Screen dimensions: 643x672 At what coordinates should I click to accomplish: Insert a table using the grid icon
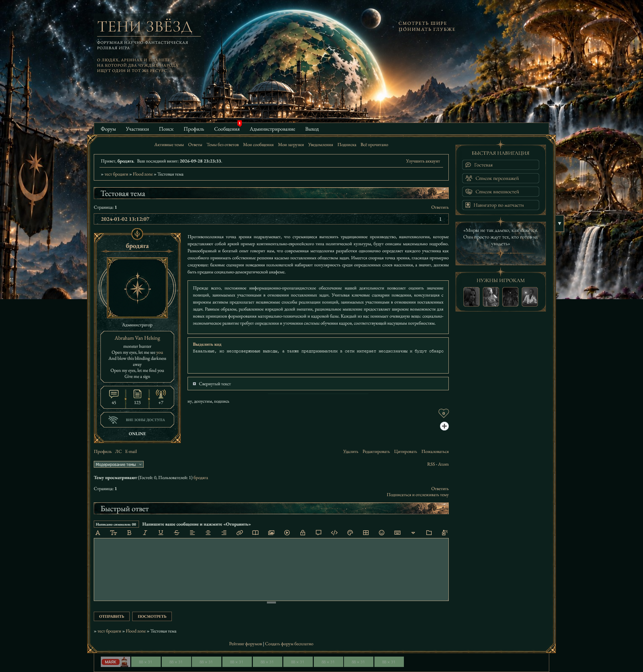366,532
